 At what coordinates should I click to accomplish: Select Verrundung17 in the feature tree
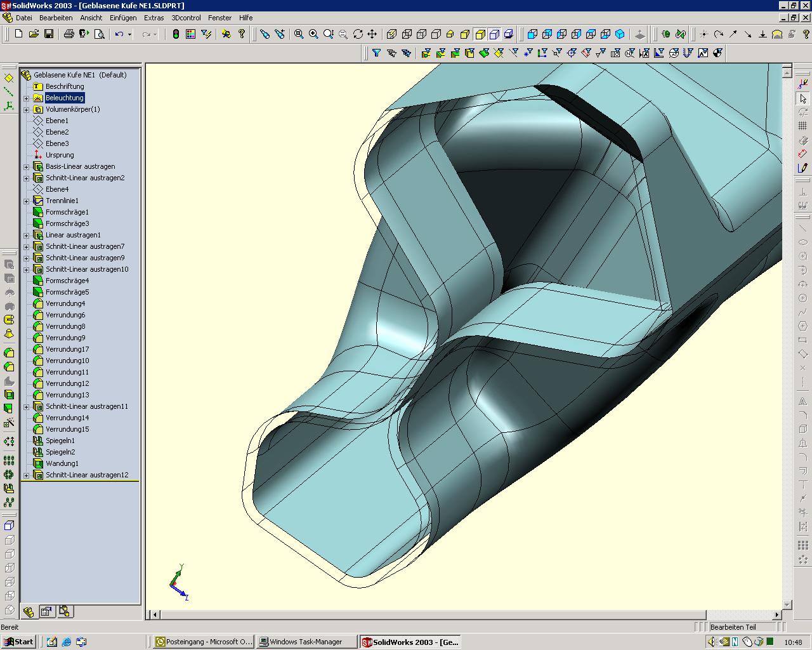[67, 349]
